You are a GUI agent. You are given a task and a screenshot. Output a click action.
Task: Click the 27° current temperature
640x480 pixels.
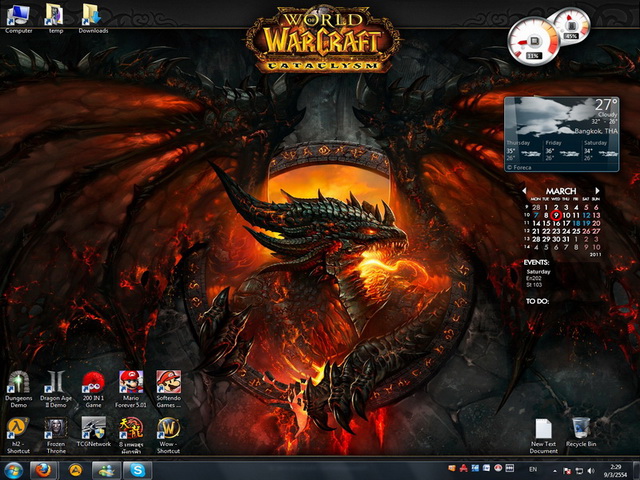(605, 105)
